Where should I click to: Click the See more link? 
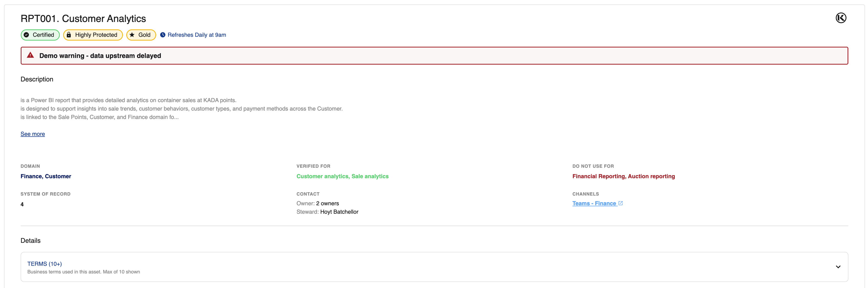(33, 134)
